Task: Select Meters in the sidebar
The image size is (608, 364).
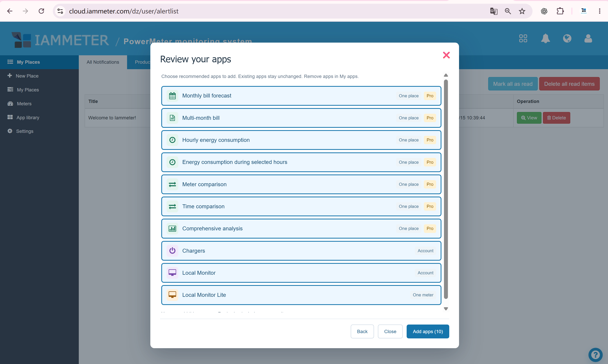Action: point(39,104)
